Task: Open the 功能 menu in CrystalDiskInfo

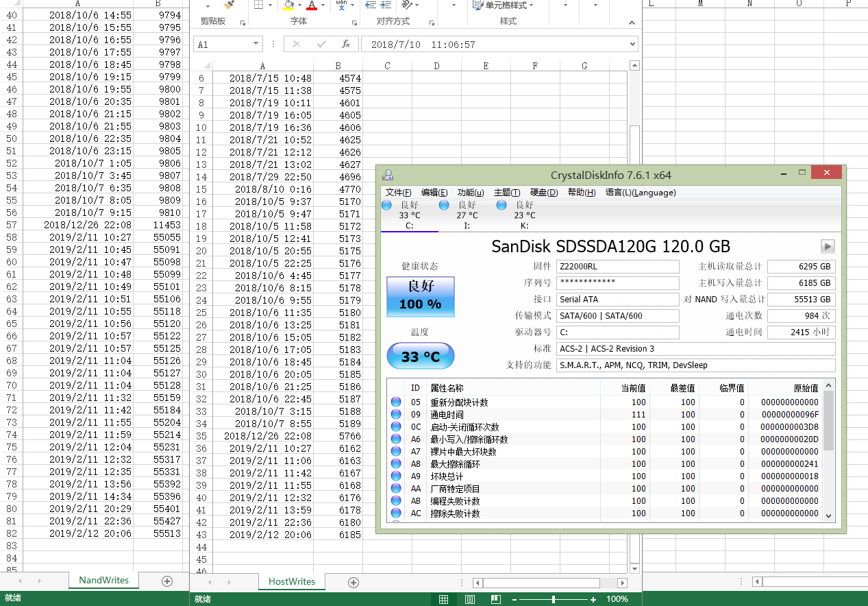Action: click(470, 193)
